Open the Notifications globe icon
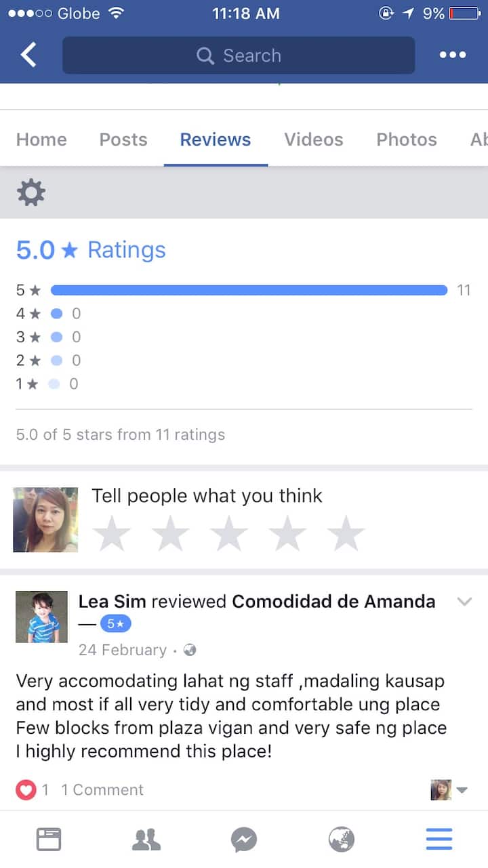Screen dimensions: 488x868 (x=342, y=840)
